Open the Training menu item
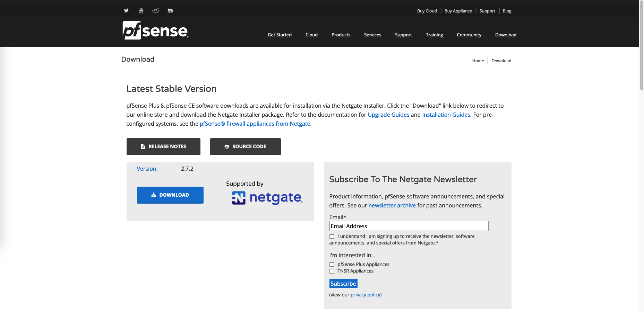The image size is (644, 312). pos(434,35)
